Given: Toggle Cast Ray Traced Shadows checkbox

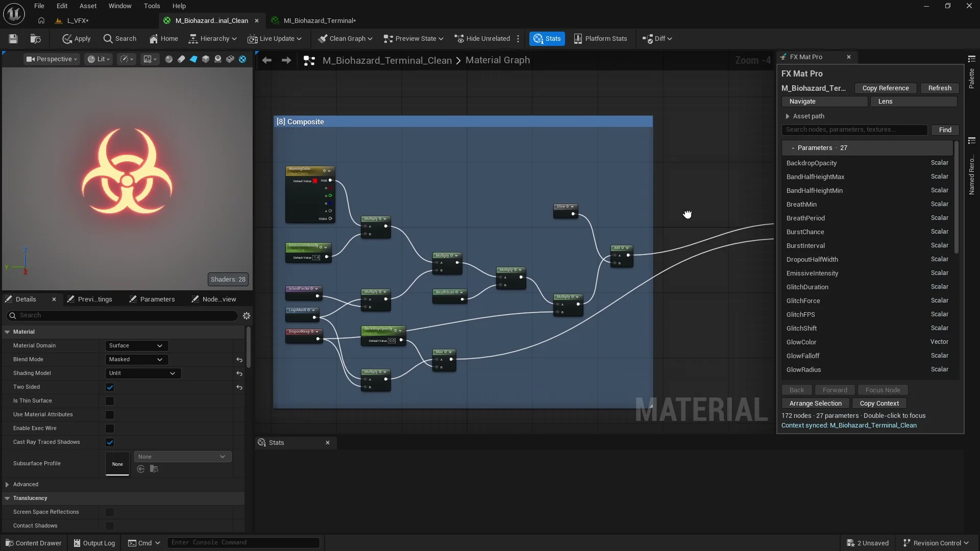Looking at the screenshot, I should tap(110, 442).
